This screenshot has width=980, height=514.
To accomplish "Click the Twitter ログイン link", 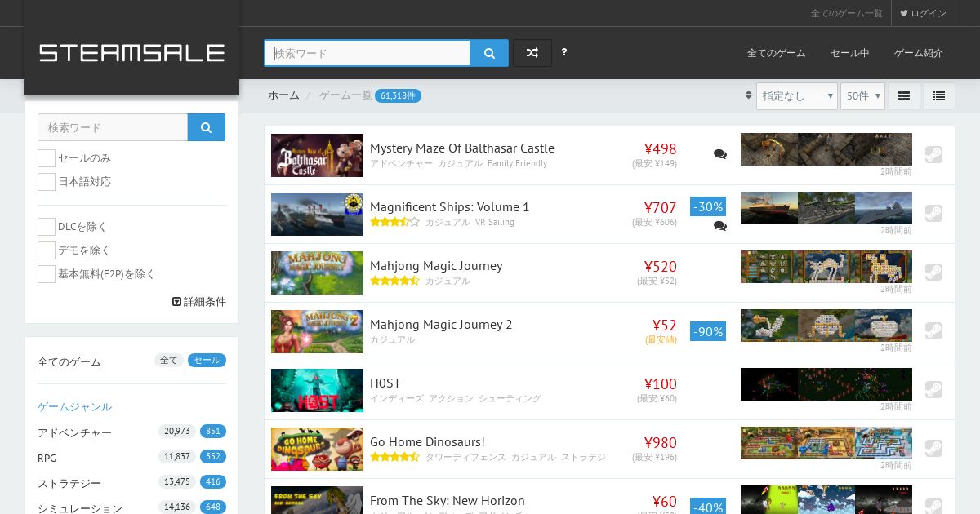I will (x=923, y=13).
